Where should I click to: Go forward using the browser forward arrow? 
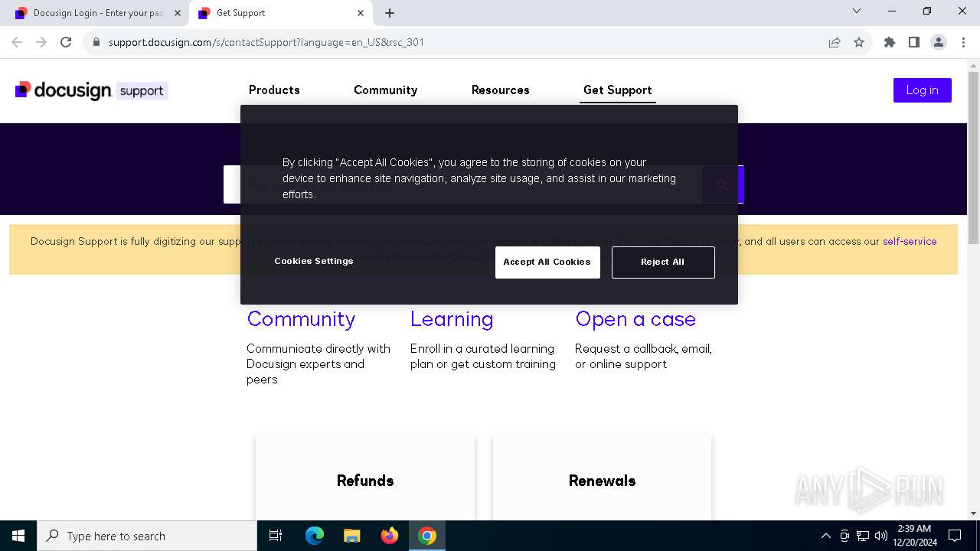click(x=41, y=42)
